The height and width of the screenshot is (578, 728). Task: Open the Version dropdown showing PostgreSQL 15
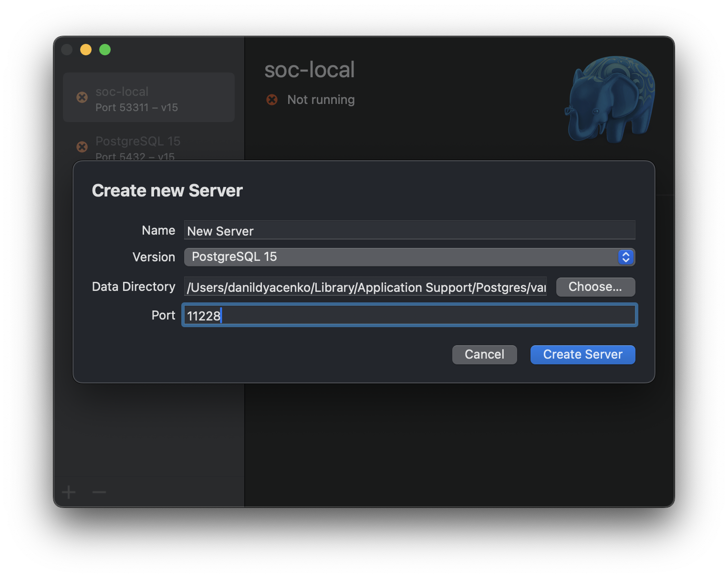[x=401, y=257]
